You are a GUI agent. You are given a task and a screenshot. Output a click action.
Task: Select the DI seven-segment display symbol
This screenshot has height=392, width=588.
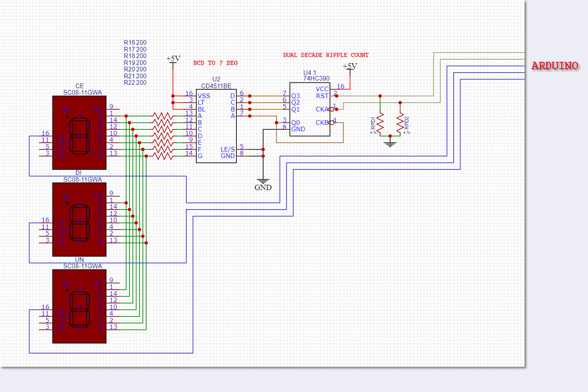pos(79,219)
